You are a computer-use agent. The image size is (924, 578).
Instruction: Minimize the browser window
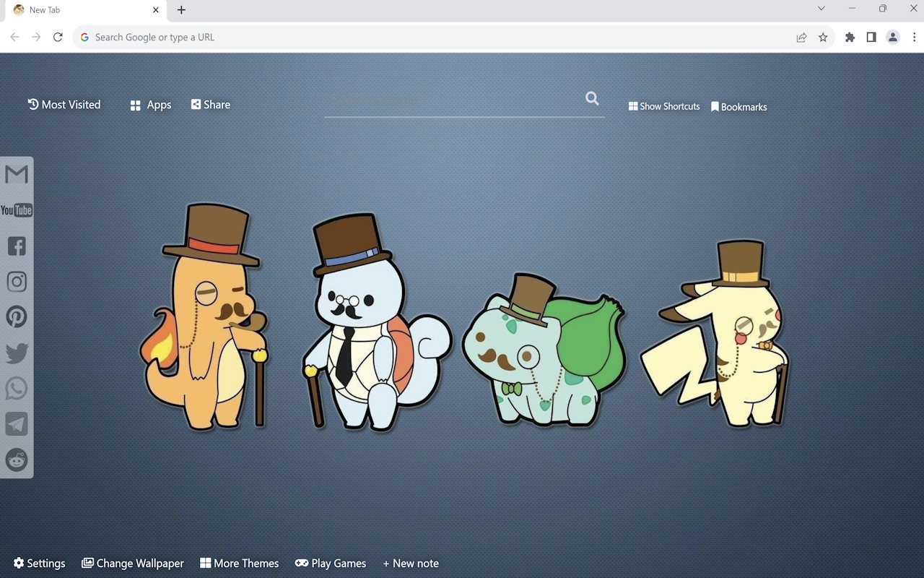[852, 9]
